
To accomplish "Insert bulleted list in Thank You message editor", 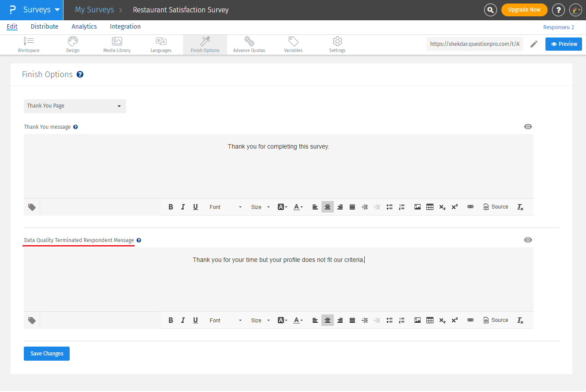I will pos(389,207).
